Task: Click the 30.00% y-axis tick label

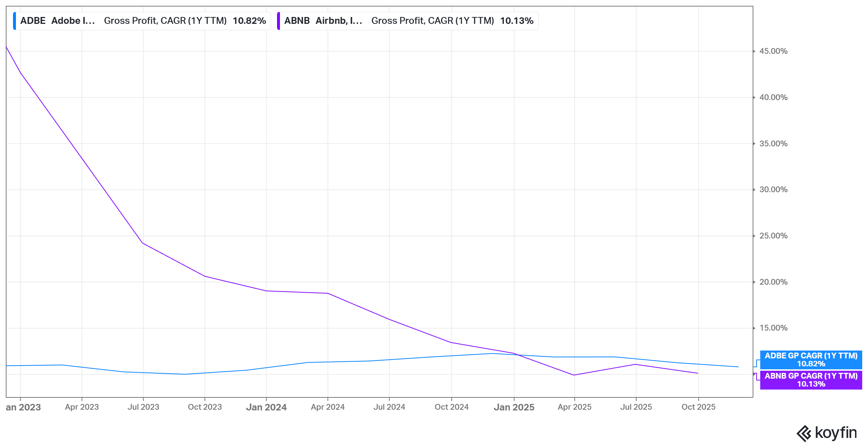Action: click(x=773, y=190)
